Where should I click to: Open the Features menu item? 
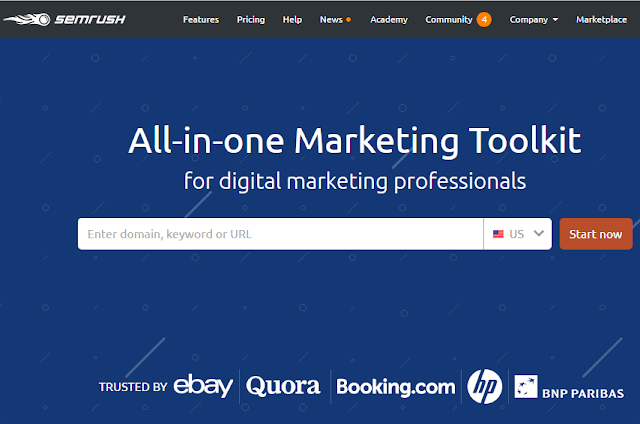pos(201,20)
